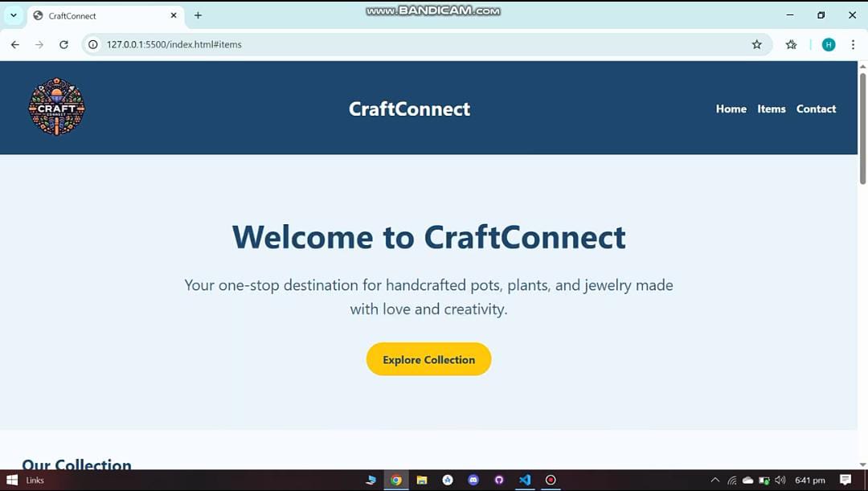Open the Chrome three-dot menu

pyautogui.click(x=853, y=45)
